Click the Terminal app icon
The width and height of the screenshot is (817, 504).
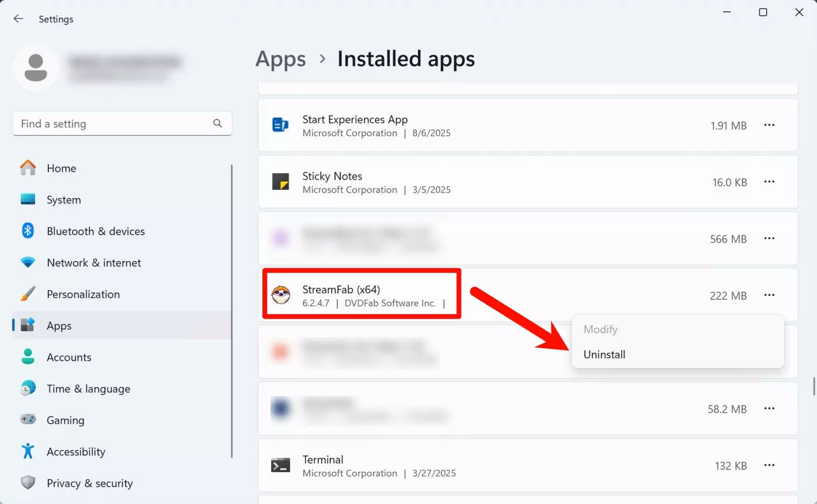pos(280,465)
